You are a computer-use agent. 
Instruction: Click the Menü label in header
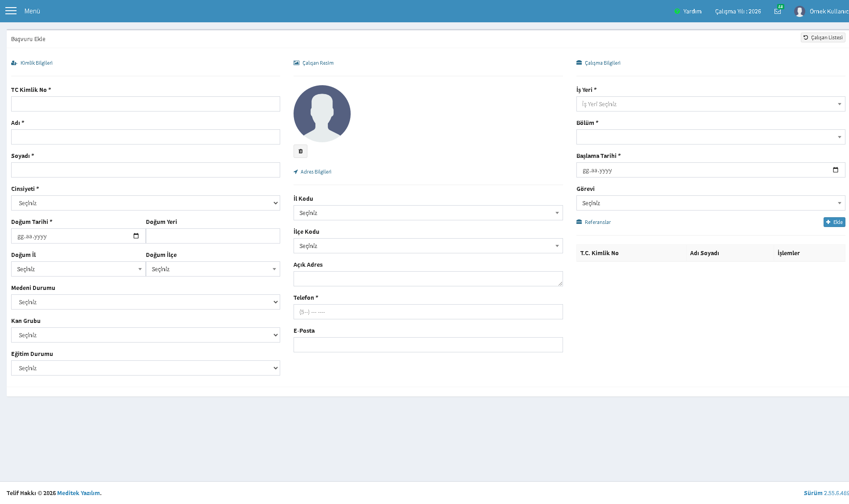tap(32, 11)
